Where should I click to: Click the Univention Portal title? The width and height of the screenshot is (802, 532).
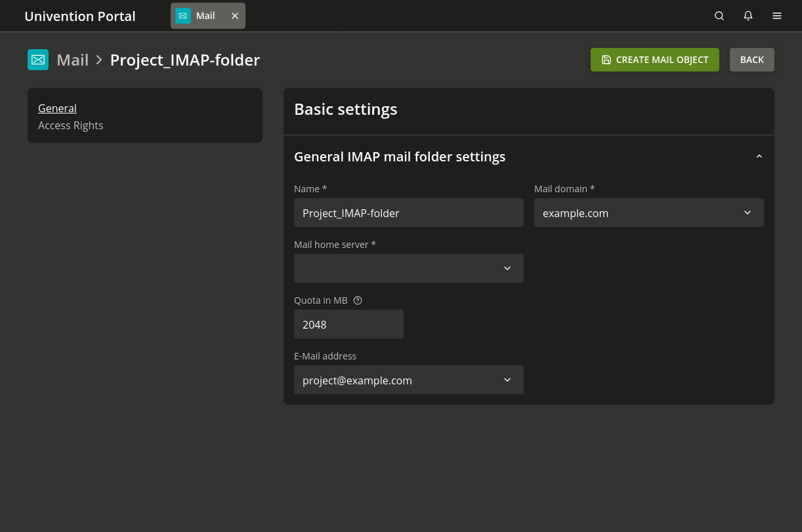pos(79,16)
